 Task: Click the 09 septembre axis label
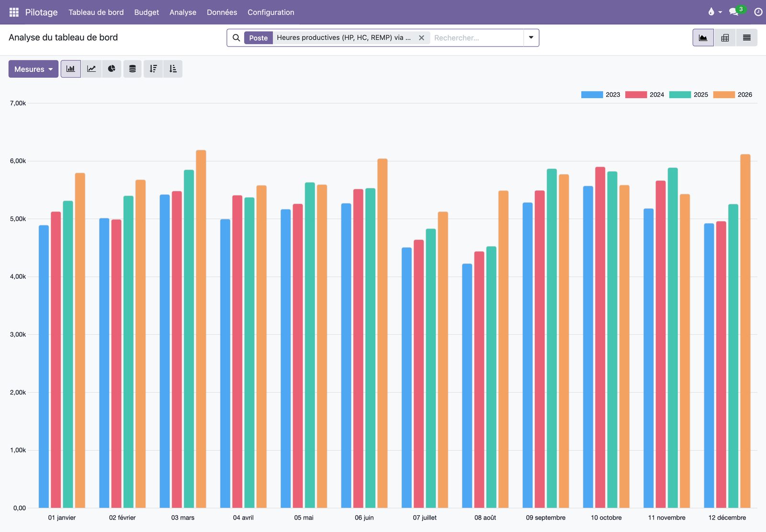(546, 518)
